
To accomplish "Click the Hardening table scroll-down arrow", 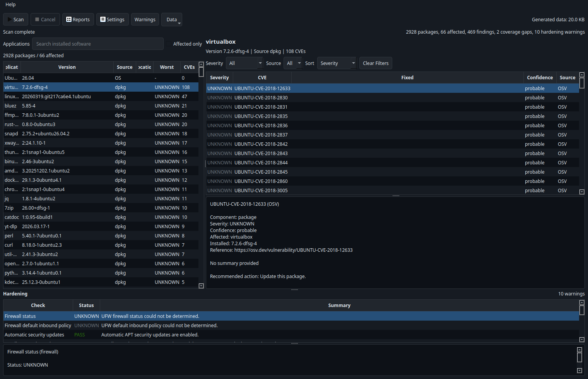I will click(x=582, y=340).
